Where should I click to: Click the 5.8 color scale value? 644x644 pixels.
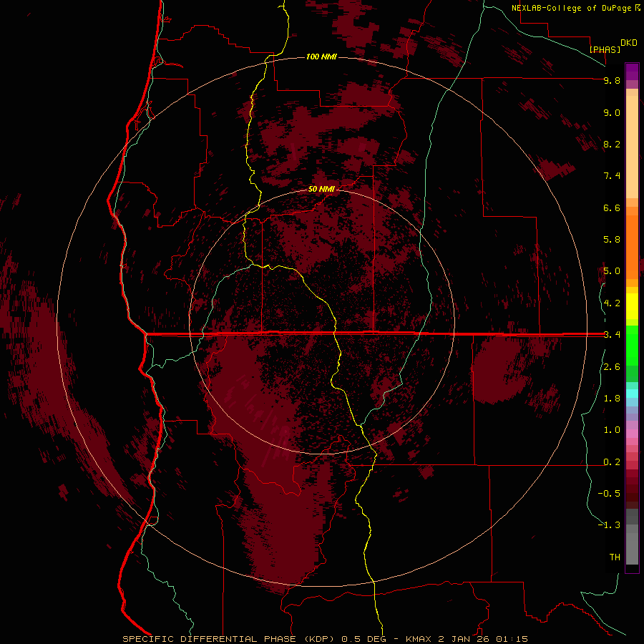coord(612,240)
